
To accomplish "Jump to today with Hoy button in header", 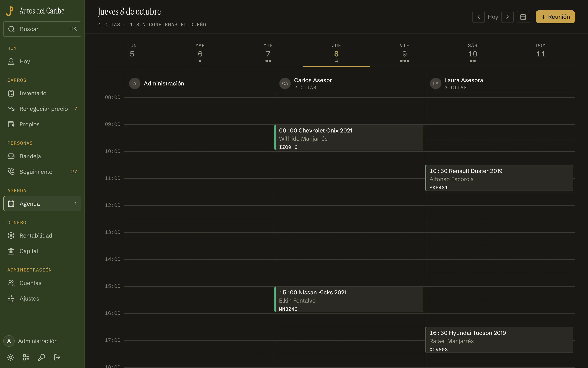I will coord(493,17).
